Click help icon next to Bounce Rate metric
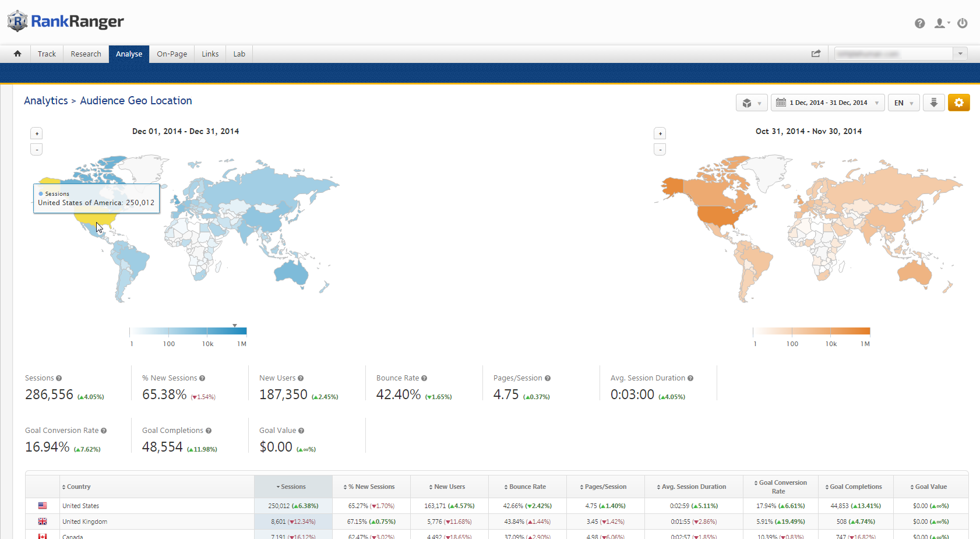 pos(424,378)
